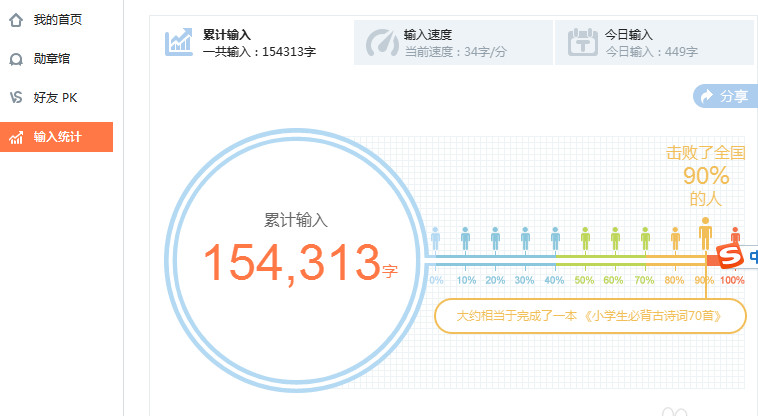Click the speedometer icon in 输入速度 tab
The width and height of the screenshot is (758, 416).
click(x=382, y=43)
